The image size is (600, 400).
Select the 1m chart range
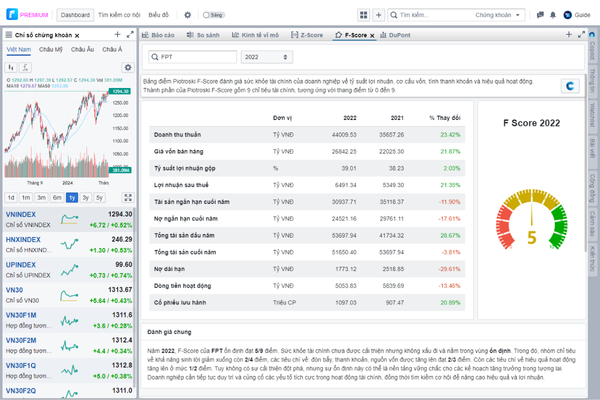click(26, 198)
